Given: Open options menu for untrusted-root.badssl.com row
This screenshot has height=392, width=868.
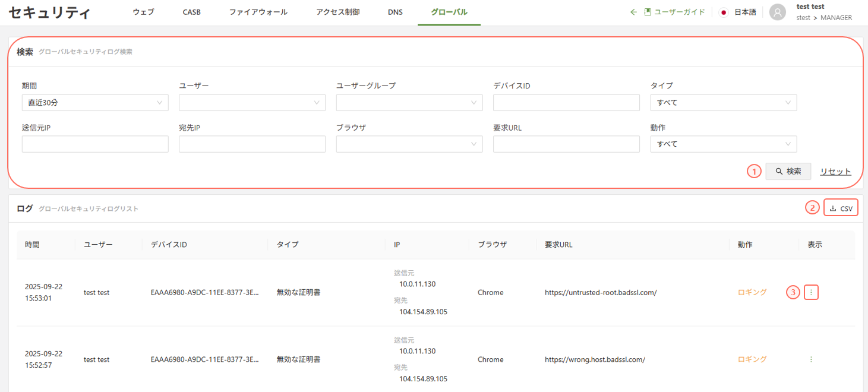Looking at the screenshot, I should (811, 292).
